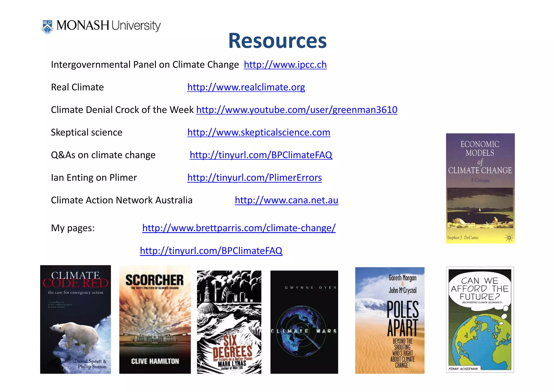This screenshot has height=392, width=555.
Task: Open the brettparris.com climate-change link
Action: tap(239, 228)
